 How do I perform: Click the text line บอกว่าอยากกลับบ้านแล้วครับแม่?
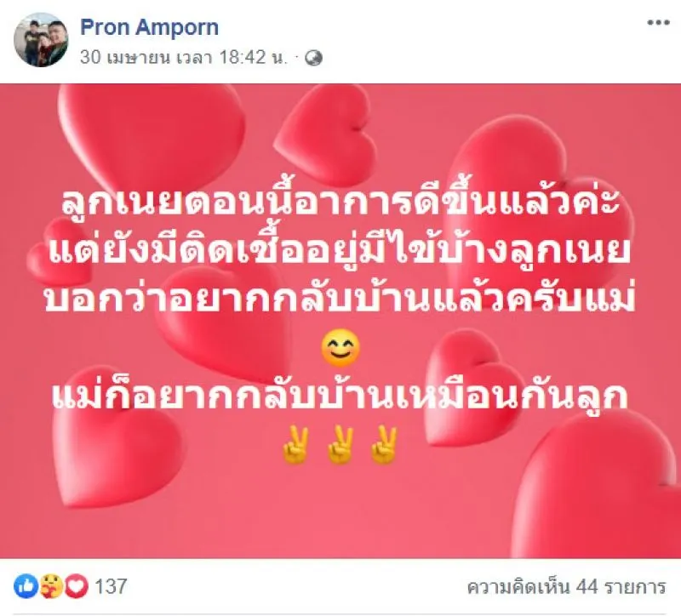click(x=340, y=299)
